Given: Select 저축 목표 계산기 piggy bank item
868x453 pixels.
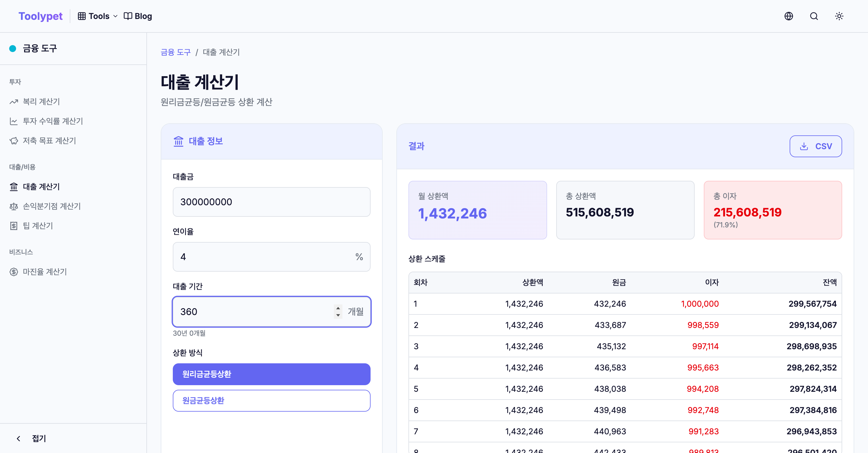Looking at the screenshot, I should (x=49, y=141).
